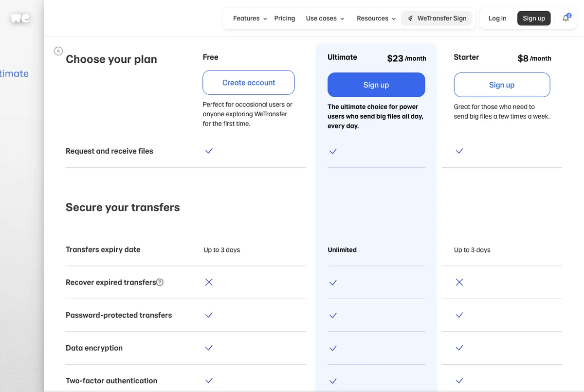584x392 pixels.
Task: Click the help icon beside Recover expired transfers
Action: click(160, 282)
